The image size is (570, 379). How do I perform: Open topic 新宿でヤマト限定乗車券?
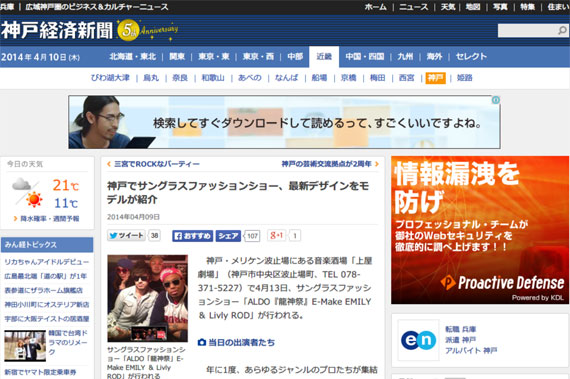(x=40, y=372)
